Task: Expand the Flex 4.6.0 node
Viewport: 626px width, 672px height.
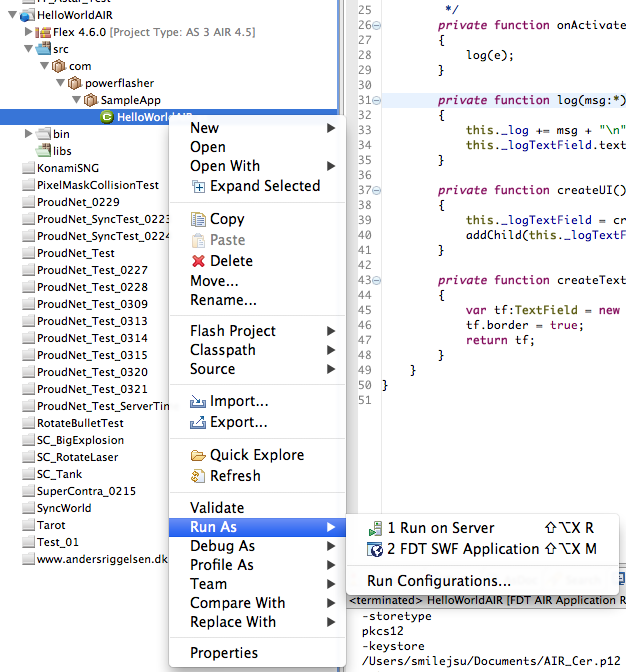Action: coord(28,32)
